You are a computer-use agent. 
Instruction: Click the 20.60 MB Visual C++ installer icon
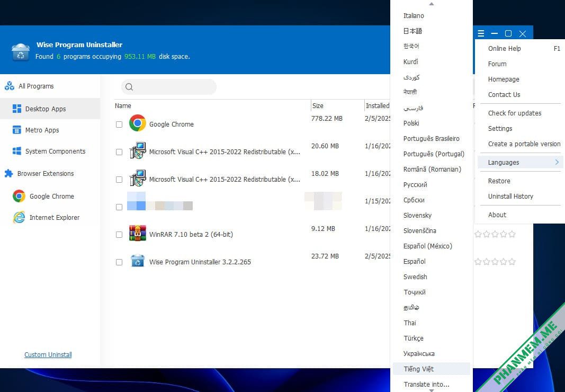(x=138, y=151)
